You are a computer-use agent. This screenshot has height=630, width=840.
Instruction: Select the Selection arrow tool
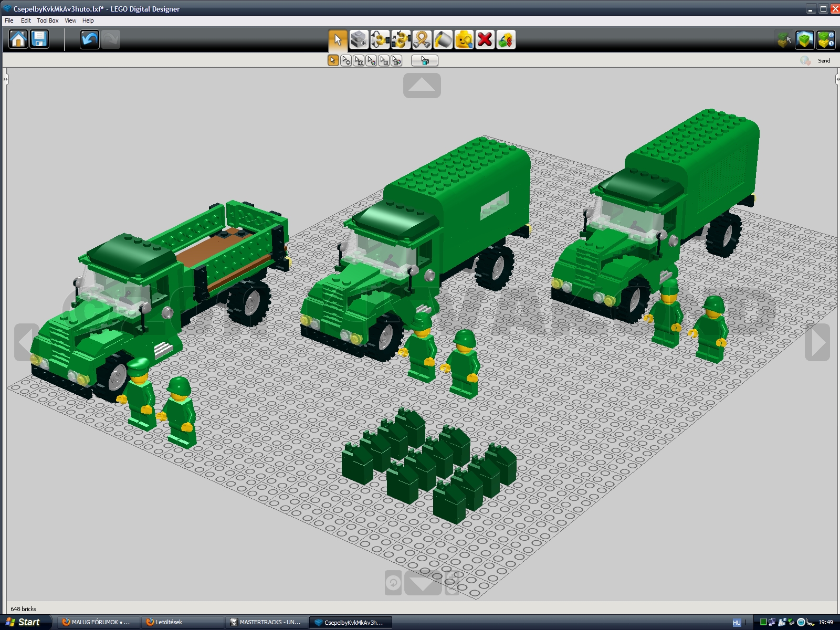[x=338, y=39]
